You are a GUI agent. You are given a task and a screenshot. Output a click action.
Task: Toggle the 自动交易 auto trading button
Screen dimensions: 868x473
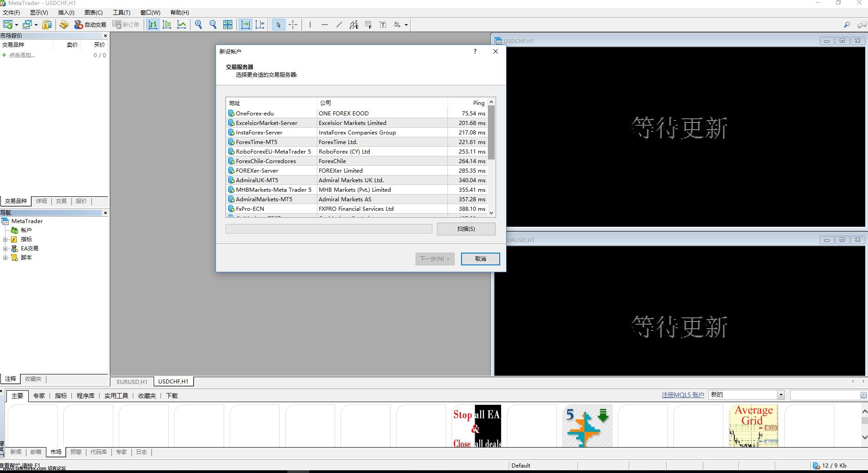pos(90,25)
